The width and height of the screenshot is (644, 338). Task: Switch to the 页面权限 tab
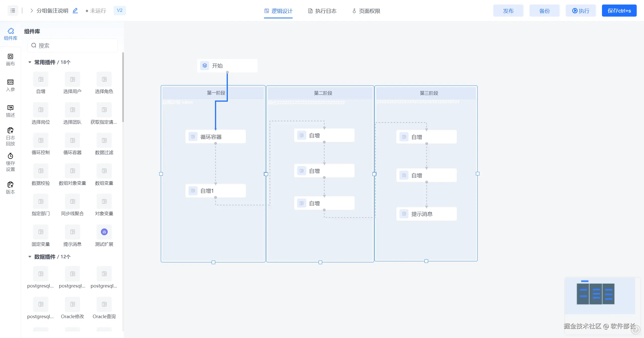tap(366, 11)
